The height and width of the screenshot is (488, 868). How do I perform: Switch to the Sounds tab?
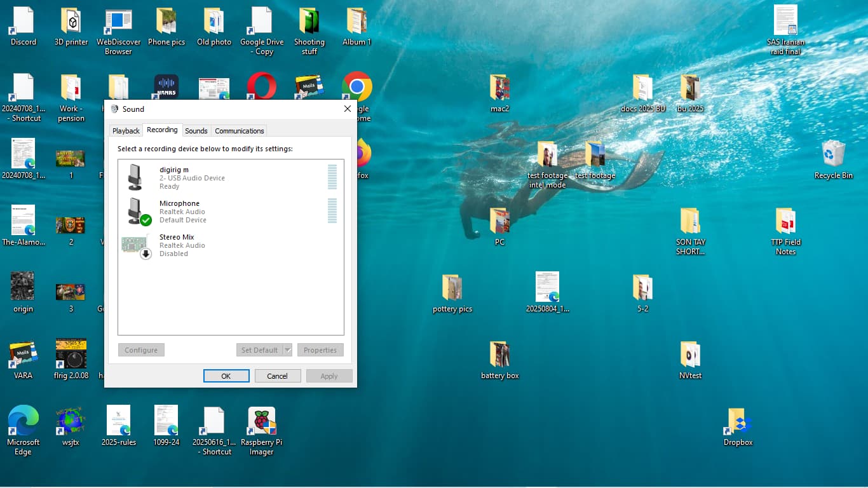[x=196, y=131]
